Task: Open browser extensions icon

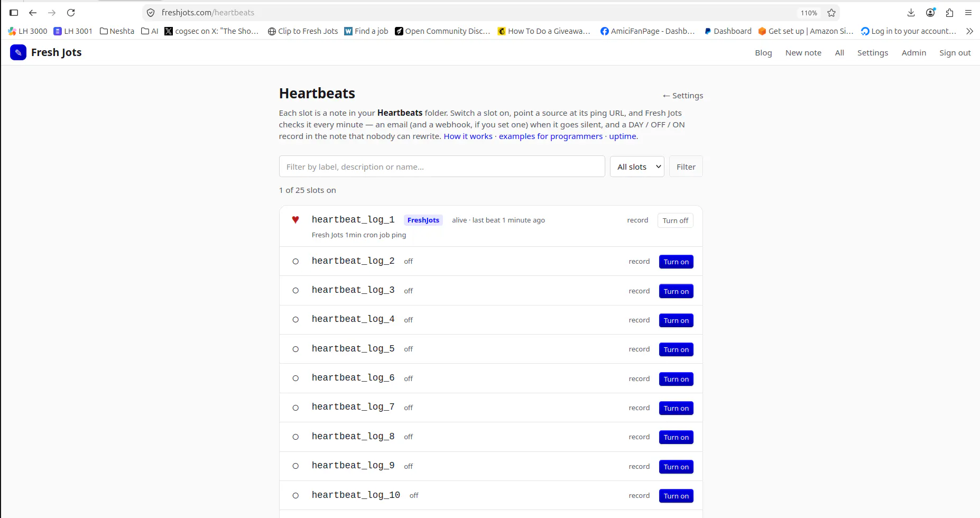Action: pyautogui.click(x=949, y=13)
